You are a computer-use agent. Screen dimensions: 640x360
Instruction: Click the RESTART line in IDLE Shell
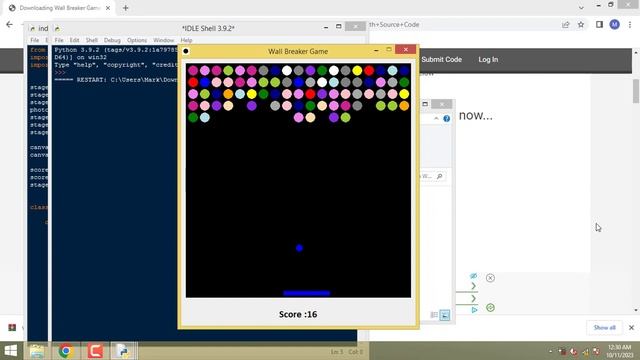[x=116, y=80]
